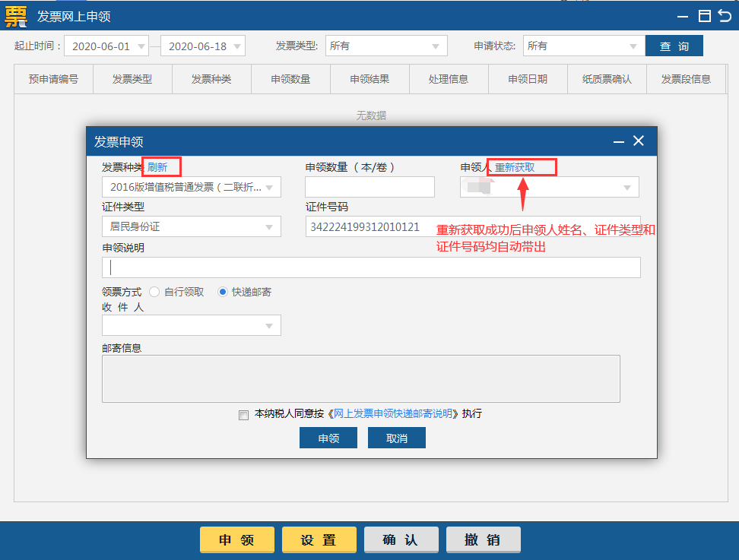Click the 邮寄信息 text area
739x560 pixels.
click(x=361, y=378)
